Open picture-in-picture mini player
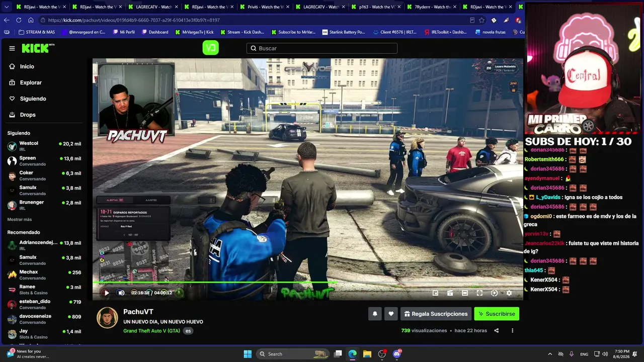This screenshot has width=644, height=362. [436, 293]
